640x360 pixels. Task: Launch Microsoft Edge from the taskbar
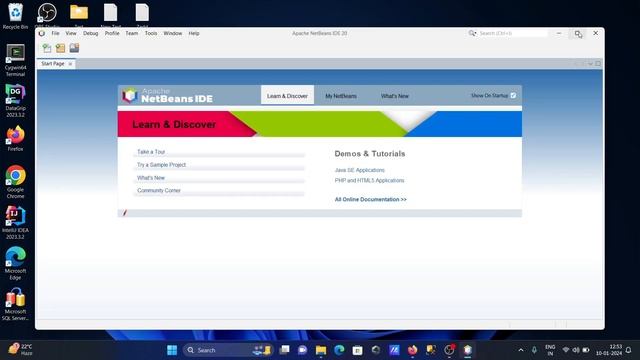click(339, 350)
